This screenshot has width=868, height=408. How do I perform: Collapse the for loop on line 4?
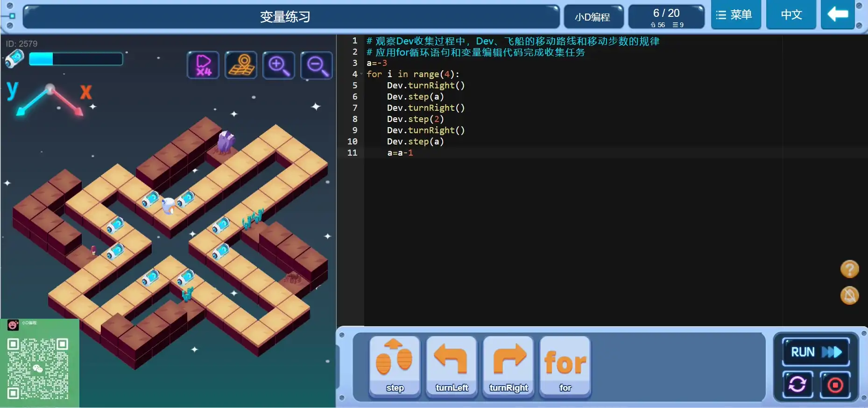361,74
